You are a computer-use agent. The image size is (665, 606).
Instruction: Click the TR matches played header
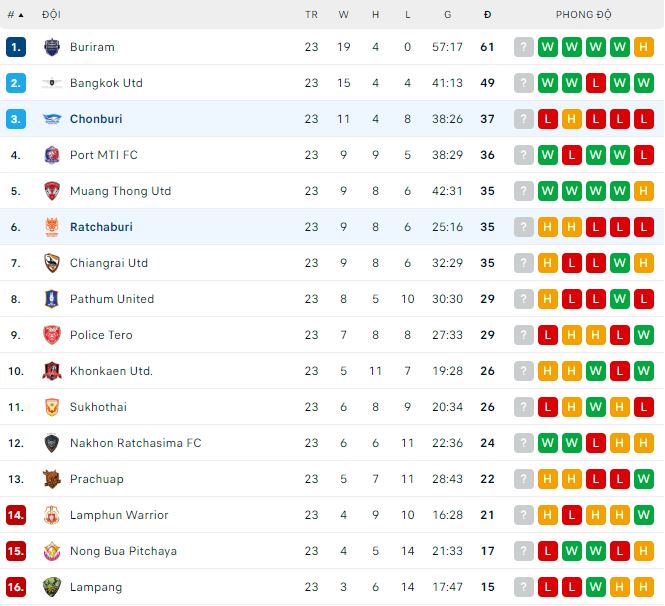[311, 15]
